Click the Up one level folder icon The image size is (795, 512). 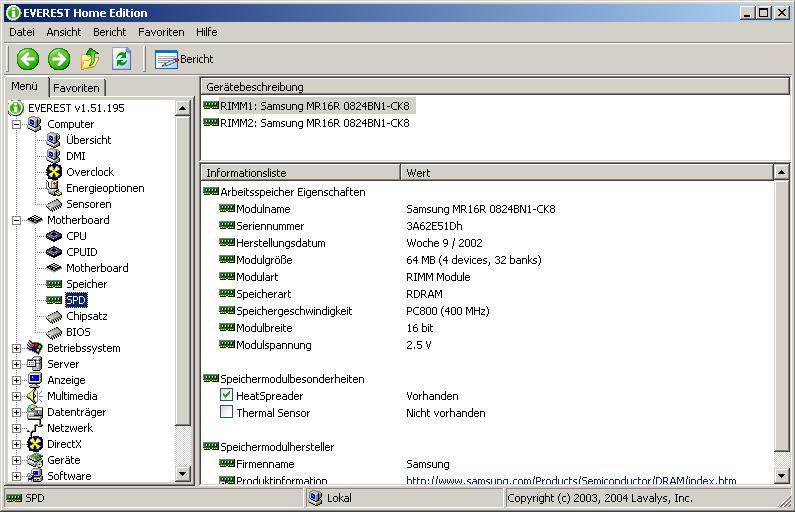90,59
